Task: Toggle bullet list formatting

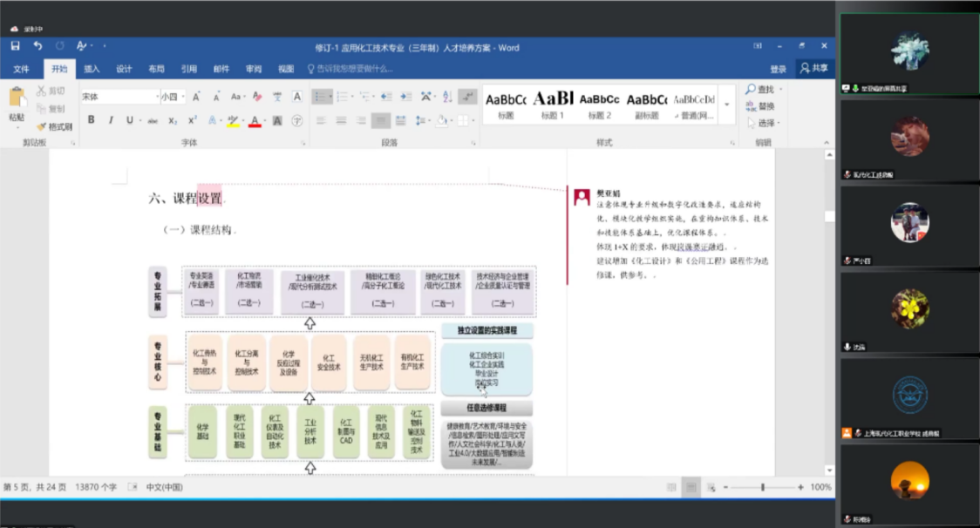Action: tap(320, 97)
